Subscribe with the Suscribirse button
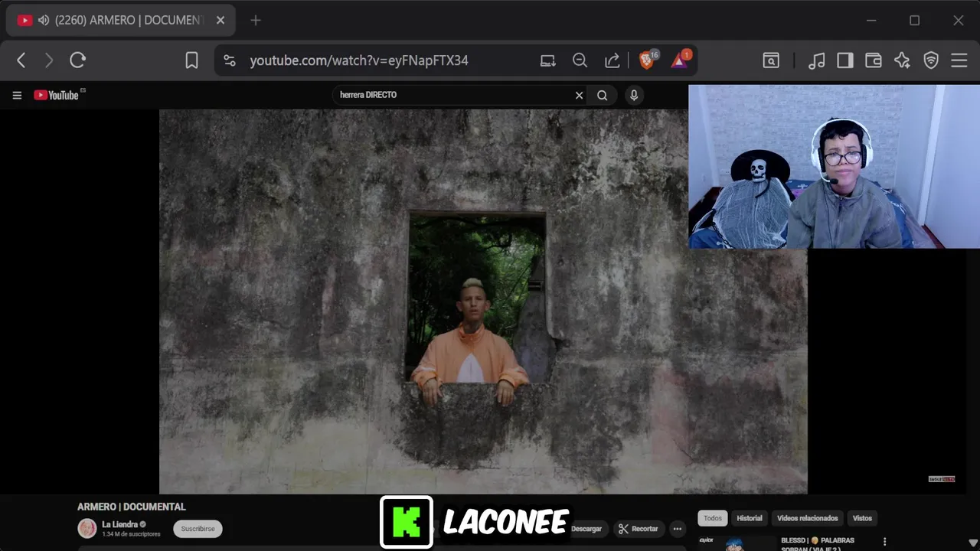Screen dimensions: 980x551 (x=198, y=529)
